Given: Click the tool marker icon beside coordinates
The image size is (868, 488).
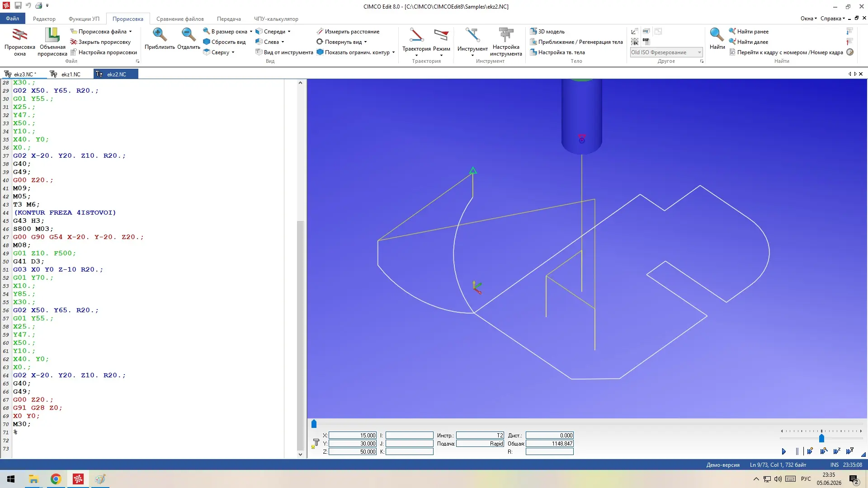Looking at the screenshot, I should pos(315,443).
